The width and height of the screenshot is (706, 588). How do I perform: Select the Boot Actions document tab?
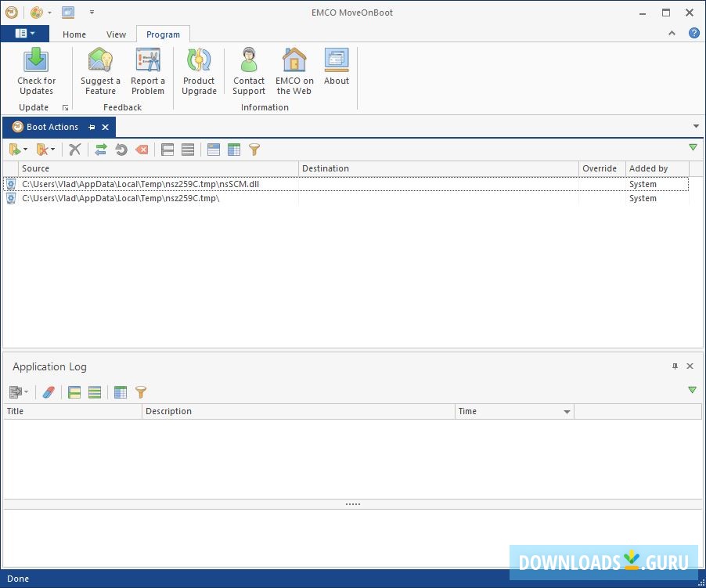pos(52,127)
